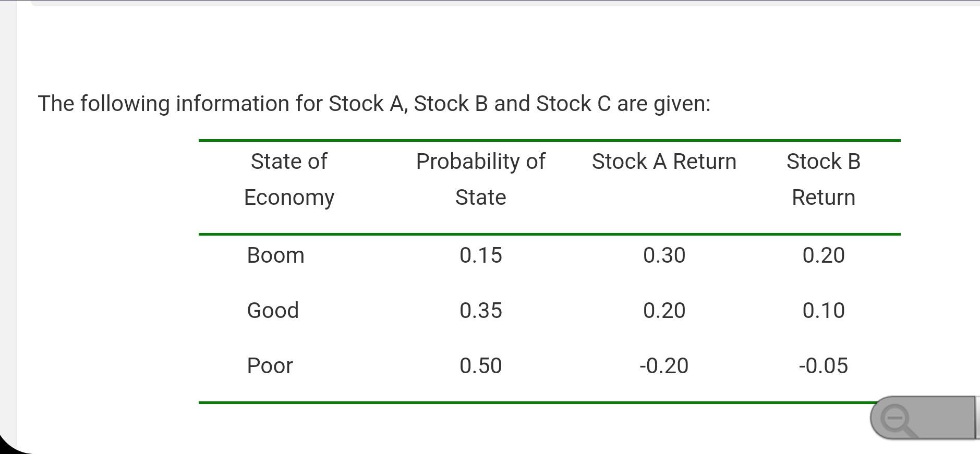
Task: Click the Stock A Return header
Action: (664, 162)
